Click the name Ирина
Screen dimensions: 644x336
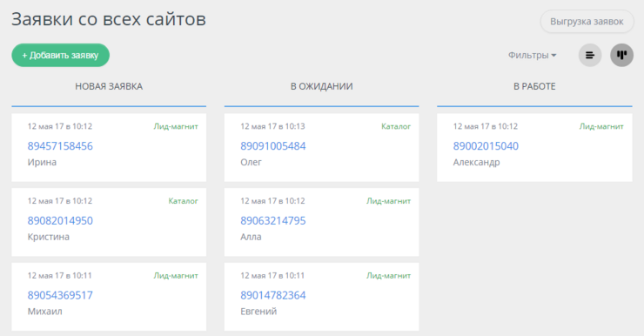pyautogui.click(x=42, y=162)
